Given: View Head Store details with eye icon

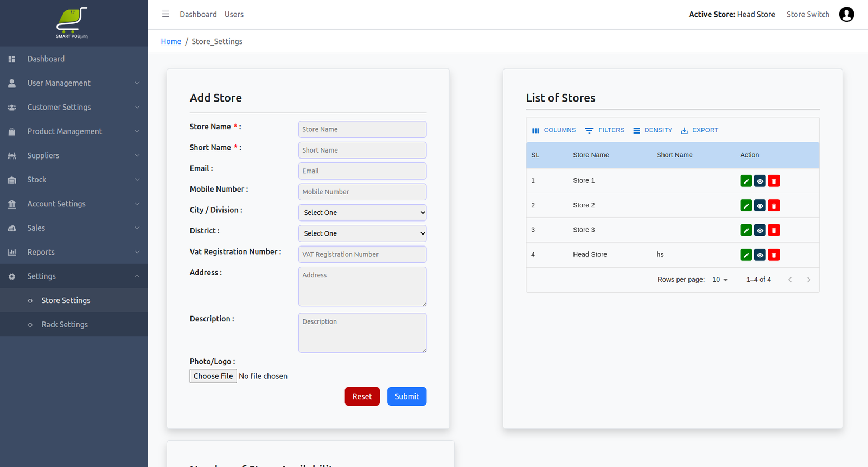Looking at the screenshot, I should pos(760,255).
